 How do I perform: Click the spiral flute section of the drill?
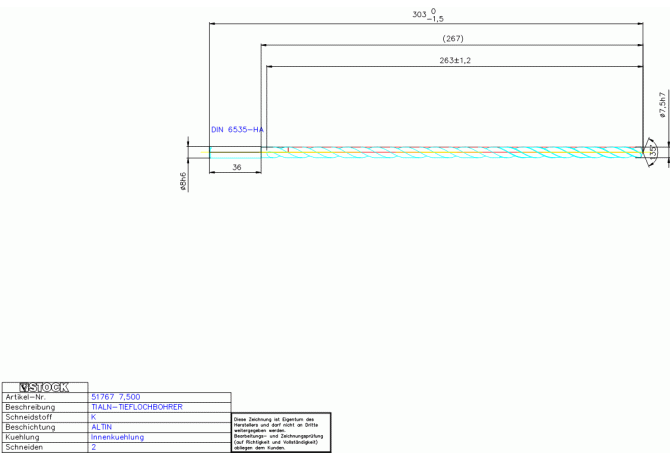pyautogui.click(x=450, y=152)
